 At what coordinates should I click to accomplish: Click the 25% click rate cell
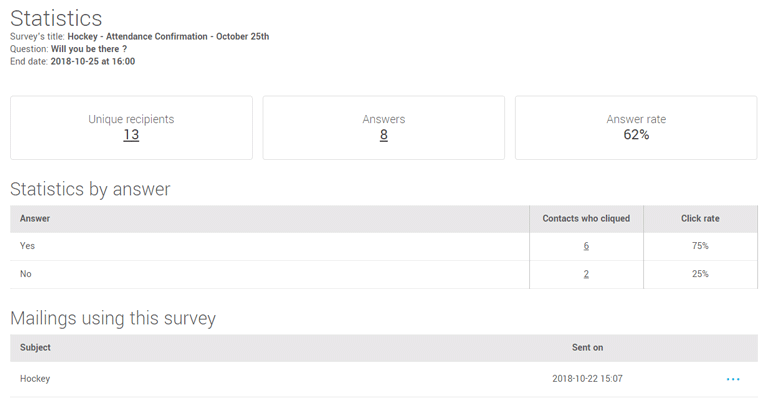pyautogui.click(x=700, y=274)
